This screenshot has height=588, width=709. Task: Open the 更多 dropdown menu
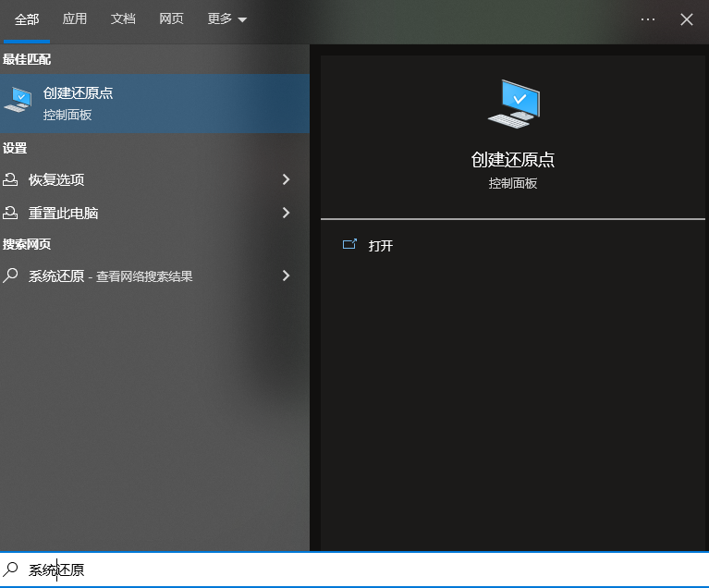pyautogui.click(x=227, y=19)
